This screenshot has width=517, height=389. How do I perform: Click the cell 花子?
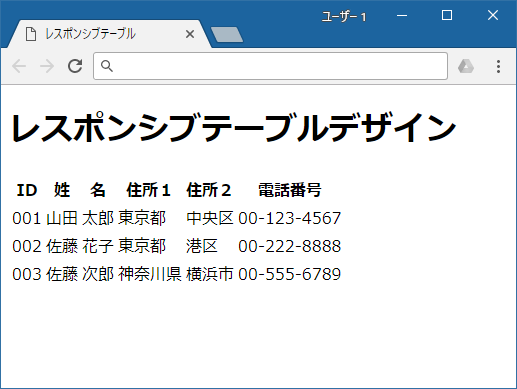point(98,246)
